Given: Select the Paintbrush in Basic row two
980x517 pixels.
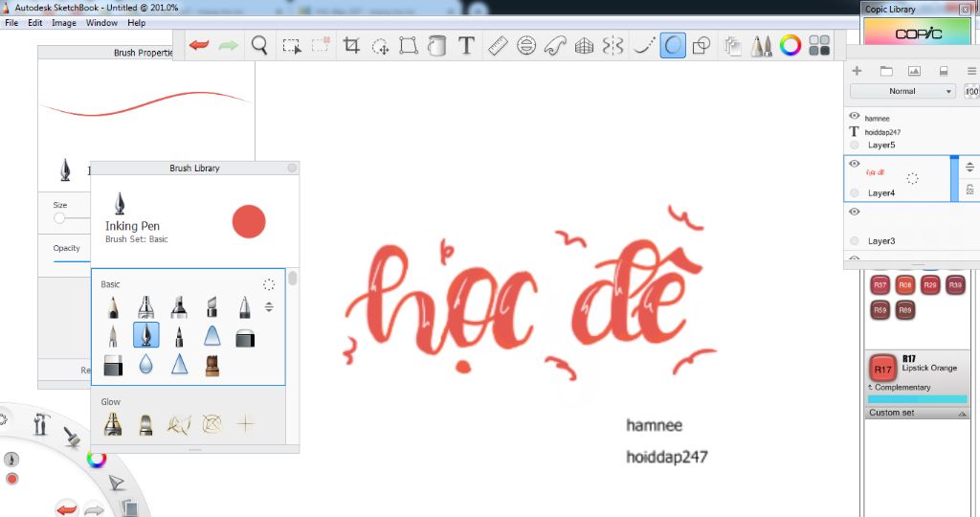Looking at the screenshot, I should [x=113, y=336].
